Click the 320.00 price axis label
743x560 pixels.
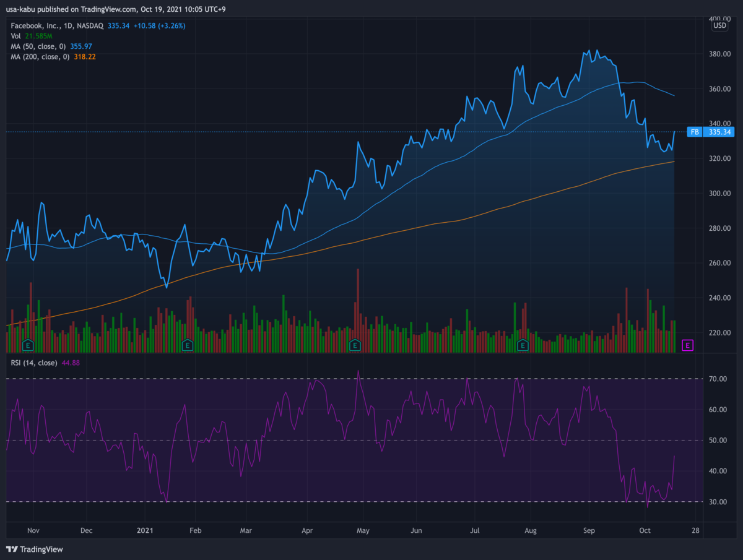pos(719,158)
